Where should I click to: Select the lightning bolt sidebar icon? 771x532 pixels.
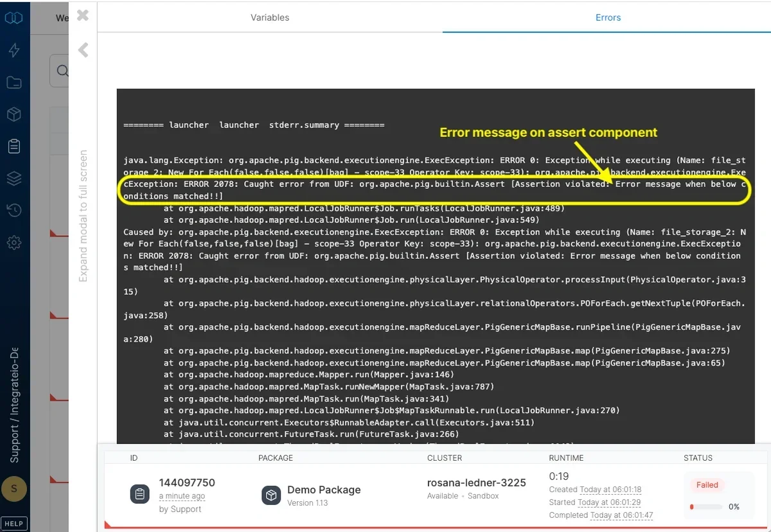[14, 50]
